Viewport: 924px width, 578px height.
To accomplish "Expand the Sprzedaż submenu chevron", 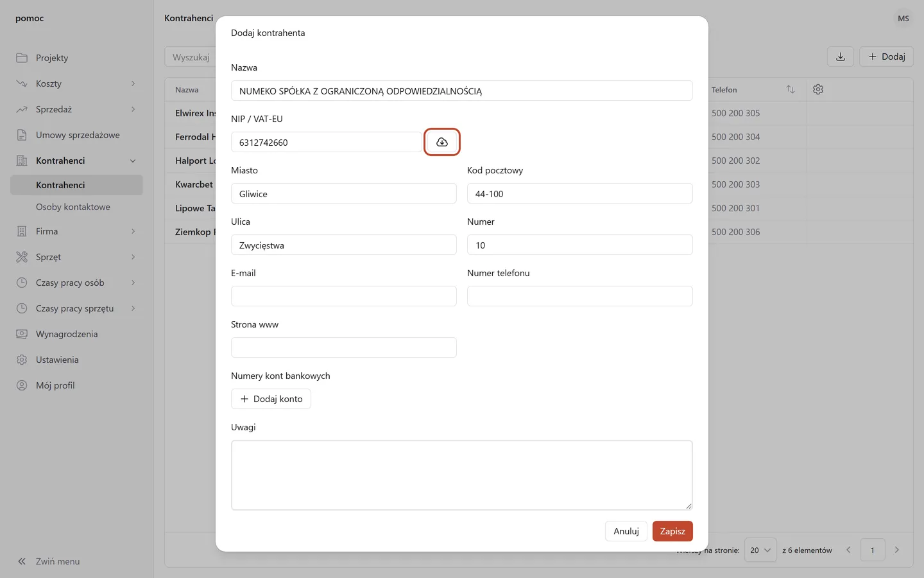I will (x=133, y=109).
